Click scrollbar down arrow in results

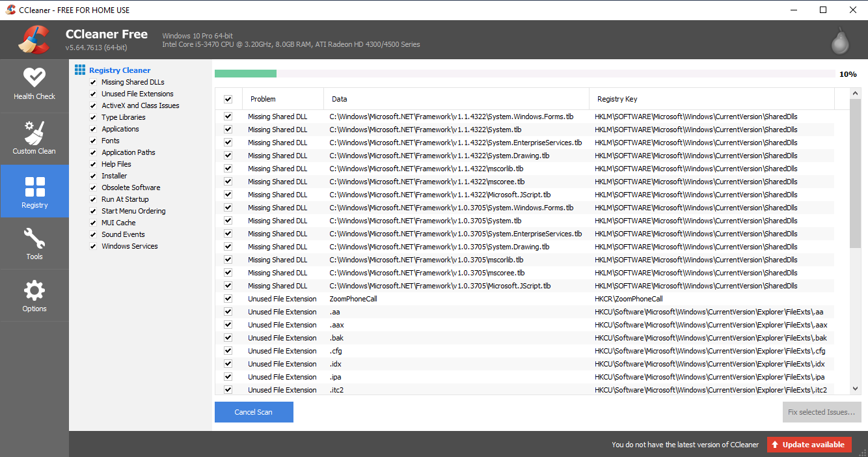pyautogui.click(x=856, y=389)
